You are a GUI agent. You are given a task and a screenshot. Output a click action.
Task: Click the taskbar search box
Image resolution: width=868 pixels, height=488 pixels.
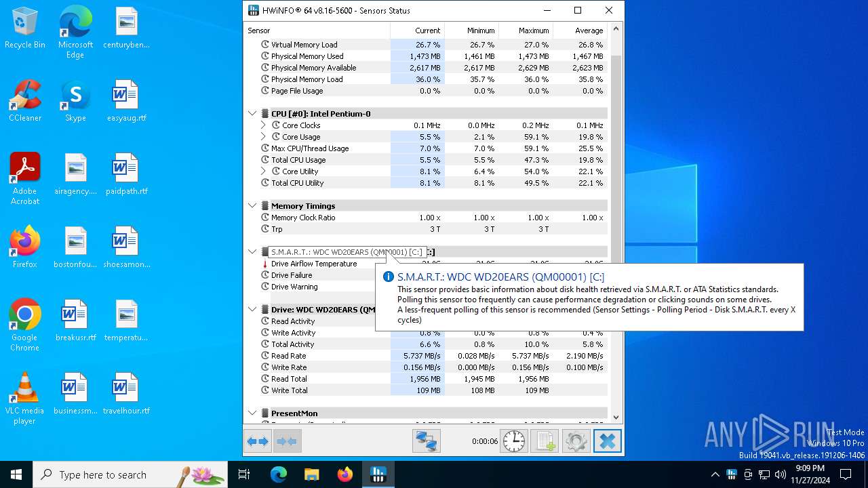(130, 474)
